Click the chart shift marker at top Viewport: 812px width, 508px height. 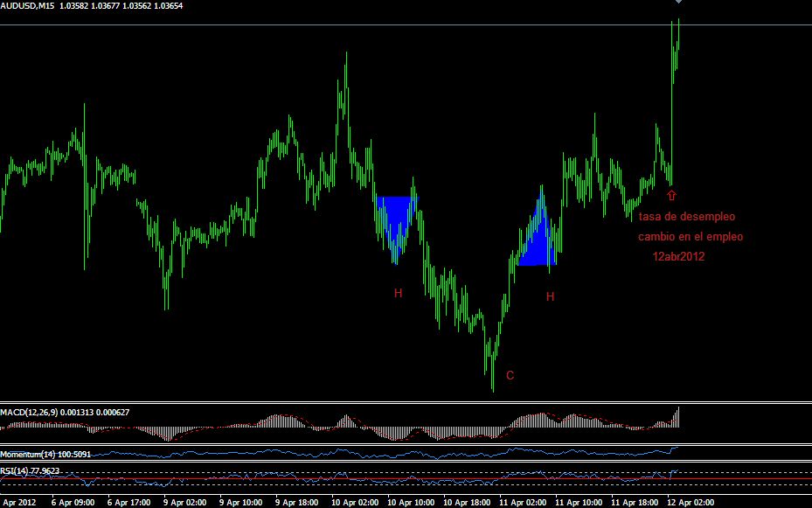(x=677, y=3)
